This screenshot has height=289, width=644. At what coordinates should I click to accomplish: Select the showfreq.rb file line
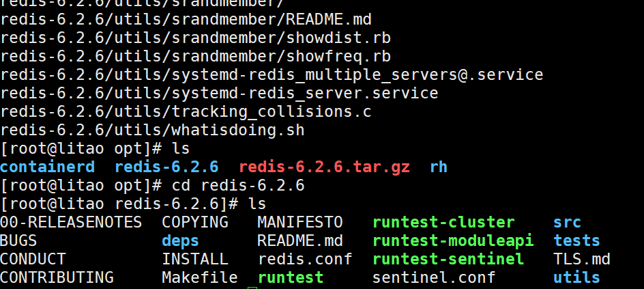click(x=196, y=56)
